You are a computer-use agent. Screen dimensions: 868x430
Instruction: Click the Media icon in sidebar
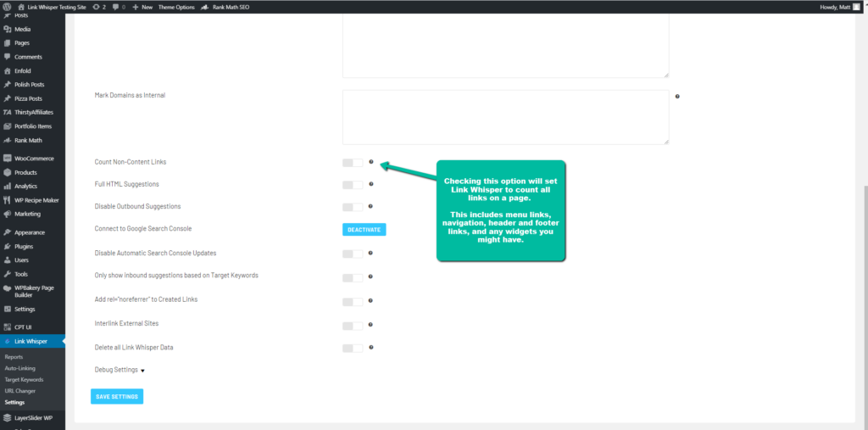pyautogui.click(x=7, y=30)
